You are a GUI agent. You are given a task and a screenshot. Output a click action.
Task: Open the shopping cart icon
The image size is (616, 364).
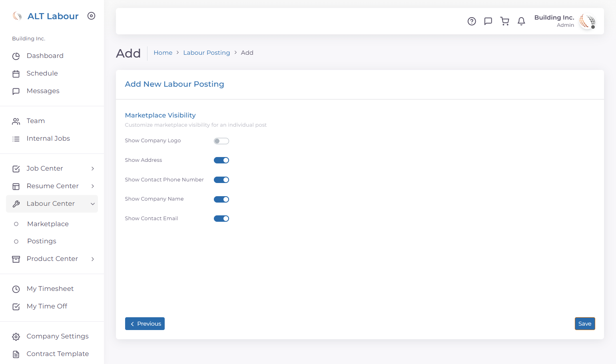pyautogui.click(x=505, y=21)
